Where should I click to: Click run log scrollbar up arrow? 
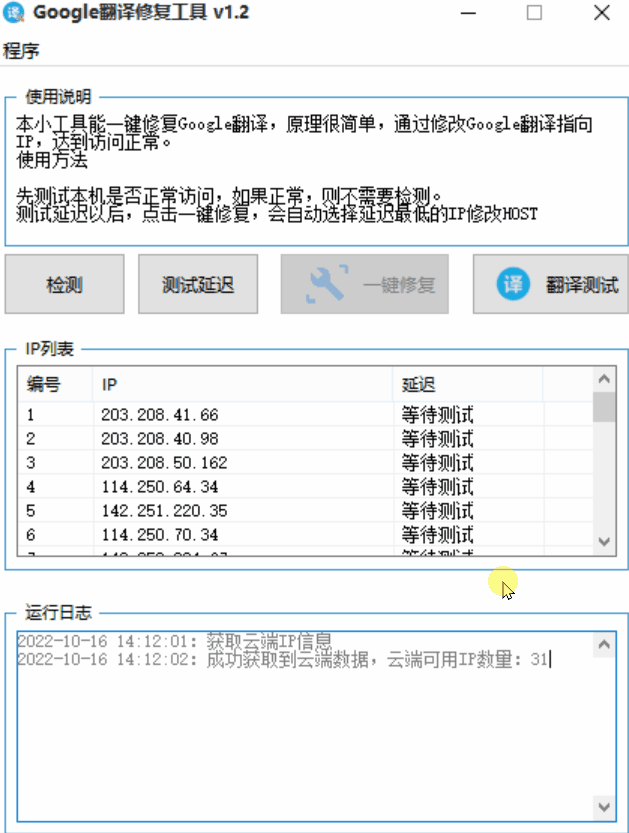point(604,644)
